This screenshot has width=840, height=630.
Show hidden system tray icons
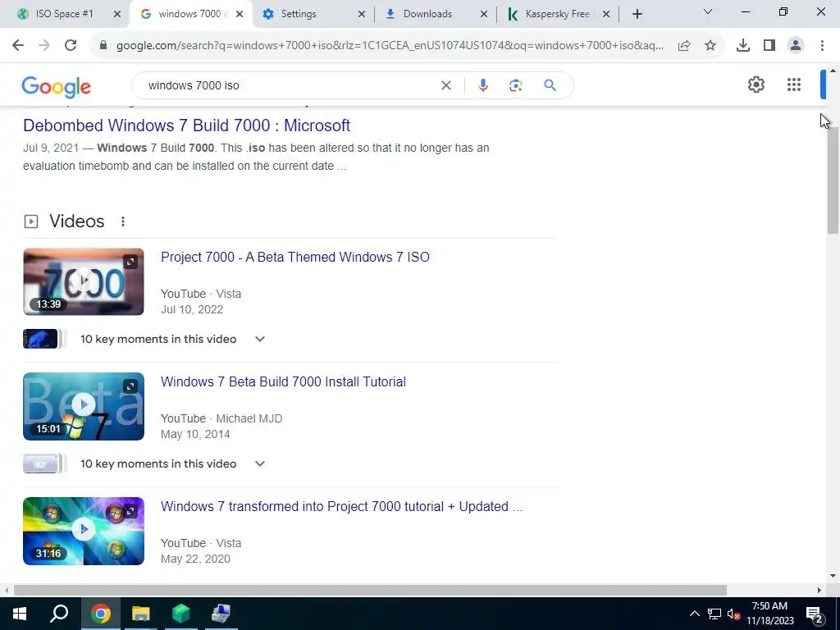694,614
